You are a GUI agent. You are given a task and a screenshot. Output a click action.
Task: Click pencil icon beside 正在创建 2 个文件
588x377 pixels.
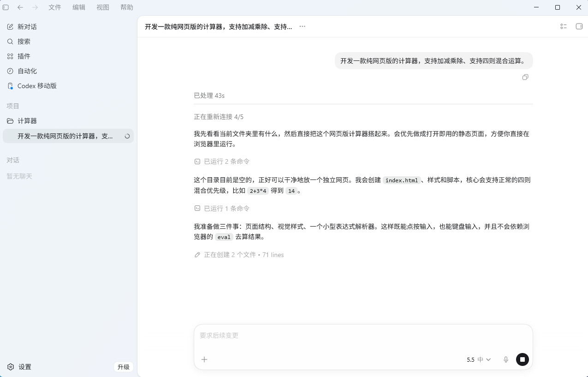click(x=197, y=255)
